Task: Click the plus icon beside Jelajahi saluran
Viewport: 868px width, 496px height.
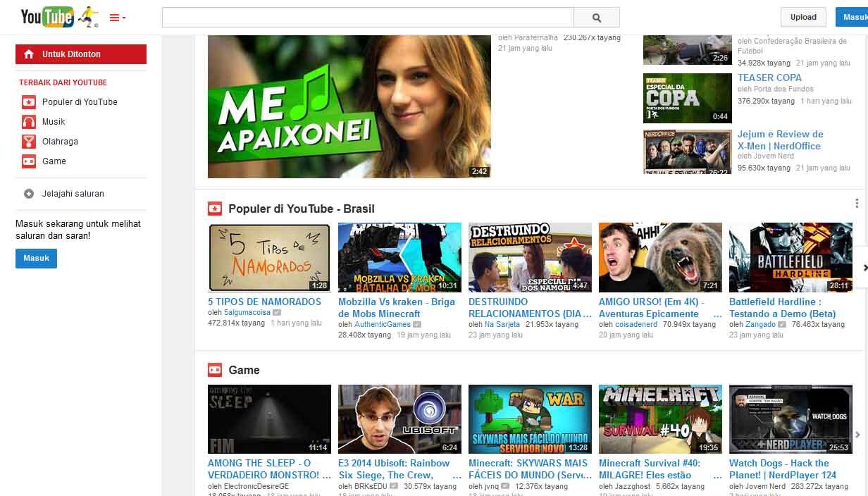Action: [29, 194]
